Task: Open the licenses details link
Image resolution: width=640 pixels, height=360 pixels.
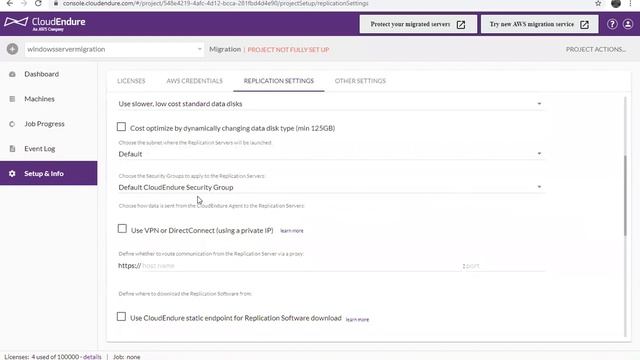Action: (92, 357)
